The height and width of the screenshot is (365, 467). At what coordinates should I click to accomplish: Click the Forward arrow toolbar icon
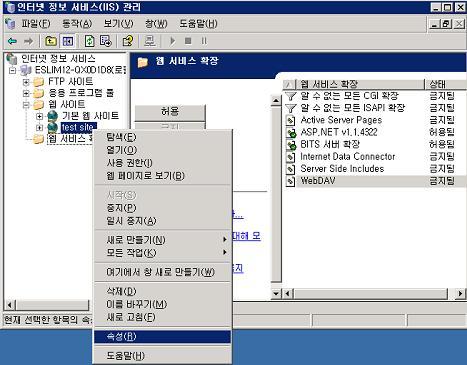tap(28, 41)
